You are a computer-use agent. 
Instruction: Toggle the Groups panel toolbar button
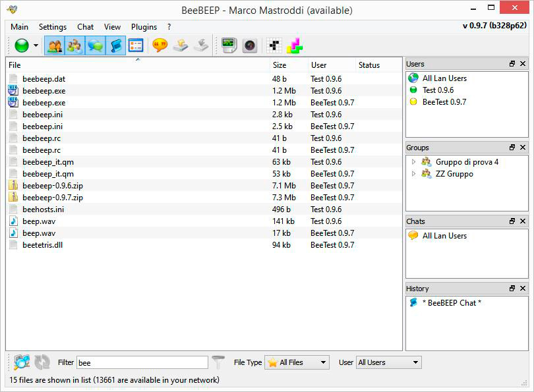[74, 45]
